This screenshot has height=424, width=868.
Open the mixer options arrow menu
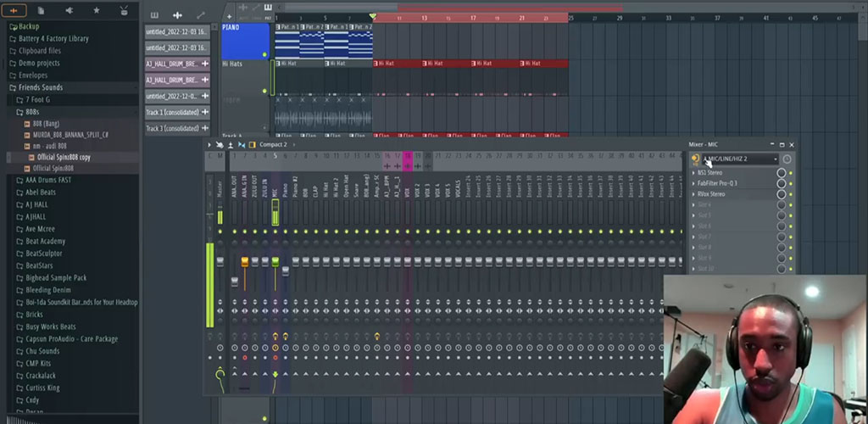[209, 145]
